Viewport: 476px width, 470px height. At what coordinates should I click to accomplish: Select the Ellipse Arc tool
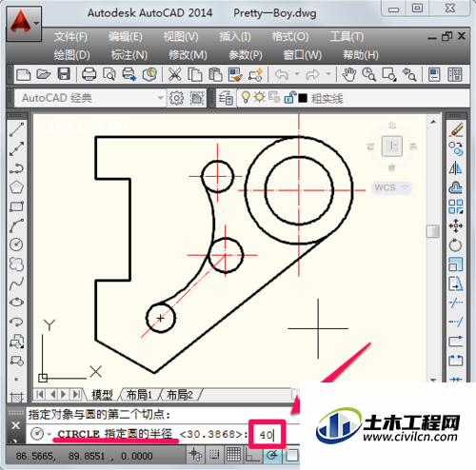[16, 322]
